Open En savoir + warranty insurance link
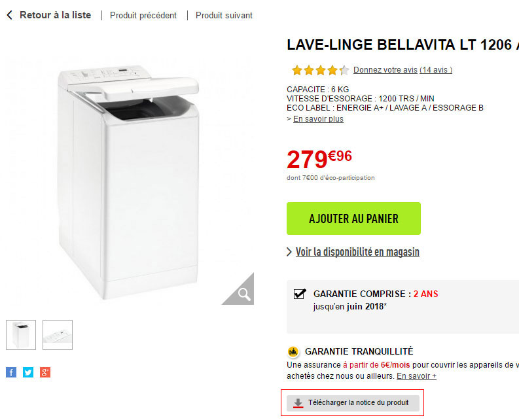Viewport: 519px width, 420px height. [416, 376]
